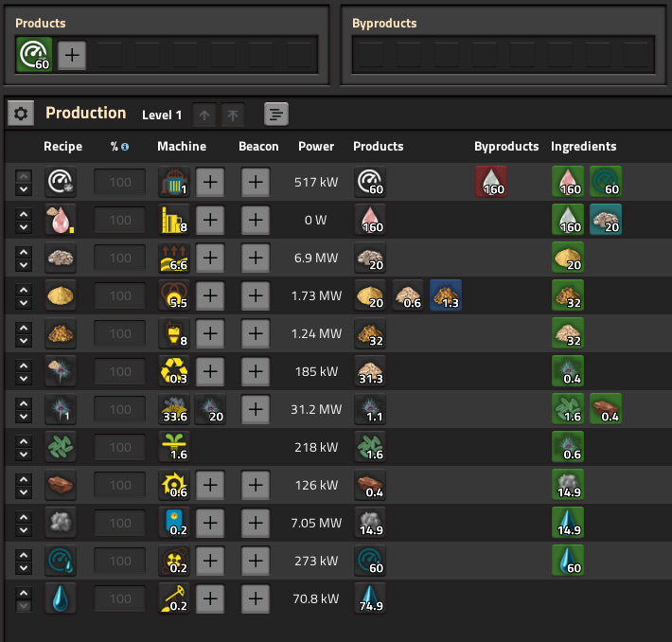This screenshot has height=642, width=672.
Task: Click ingredient icon showing 0.4 in 185 kW row
Action: point(568,371)
